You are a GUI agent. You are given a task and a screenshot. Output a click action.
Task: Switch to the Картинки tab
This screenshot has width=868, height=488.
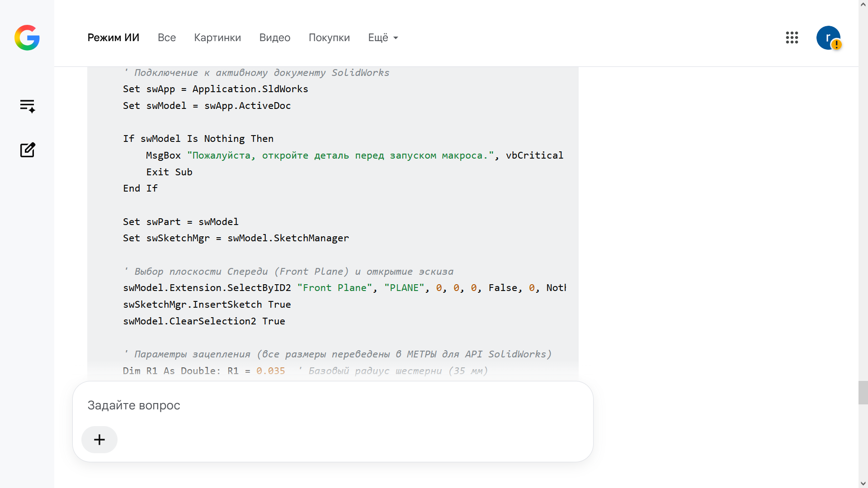coord(217,38)
